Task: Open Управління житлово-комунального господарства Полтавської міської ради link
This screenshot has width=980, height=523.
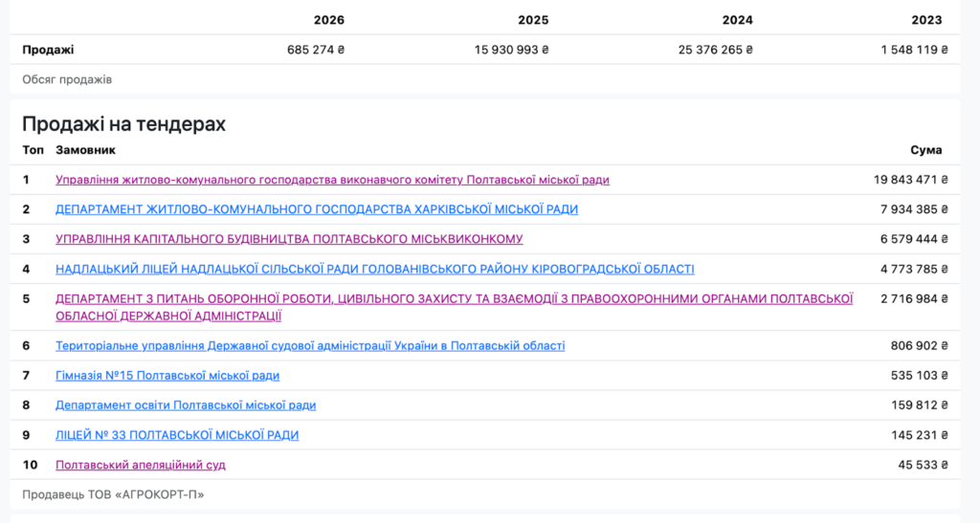Action: tap(332, 180)
